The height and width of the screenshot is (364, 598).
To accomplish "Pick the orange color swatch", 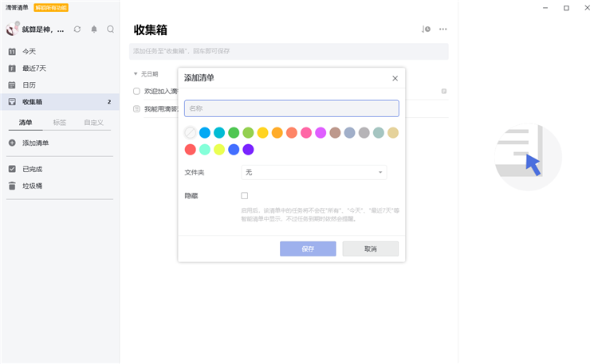I will pyautogui.click(x=277, y=133).
